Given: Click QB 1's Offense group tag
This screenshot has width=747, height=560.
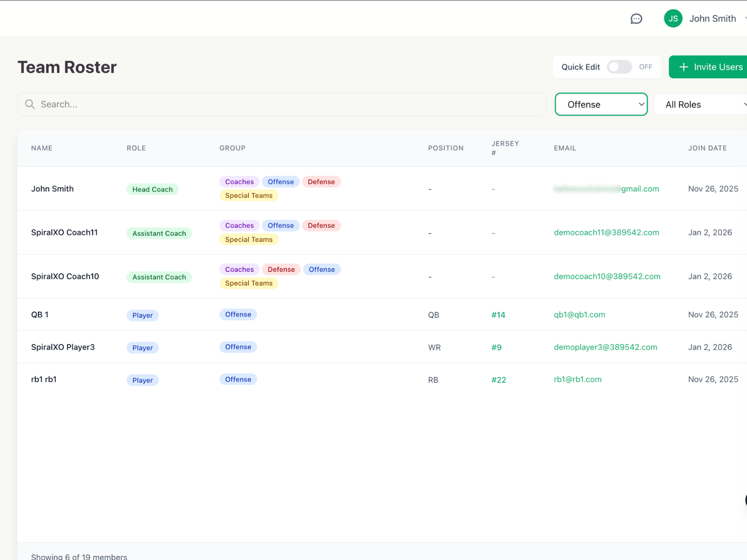Looking at the screenshot, I should coord(238,315).
